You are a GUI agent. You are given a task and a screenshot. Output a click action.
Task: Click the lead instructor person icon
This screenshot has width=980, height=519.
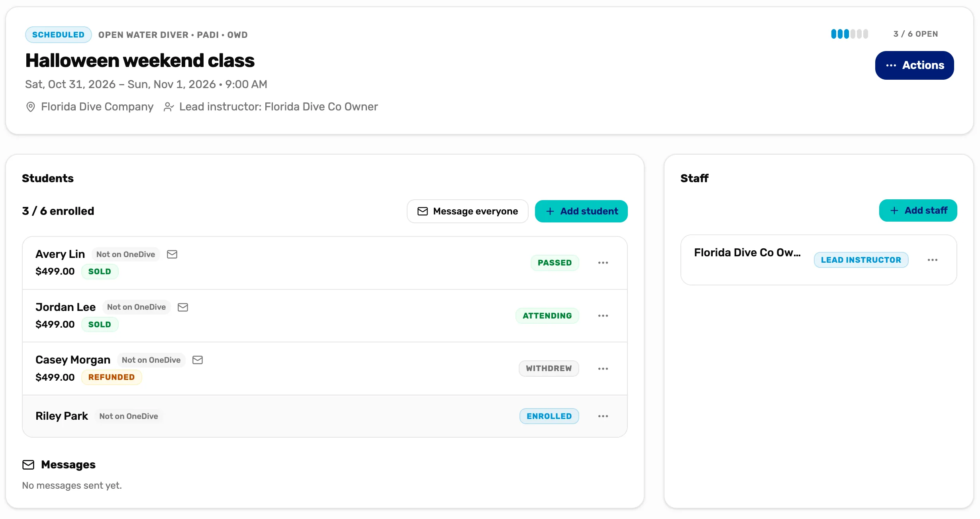point(169,107)
